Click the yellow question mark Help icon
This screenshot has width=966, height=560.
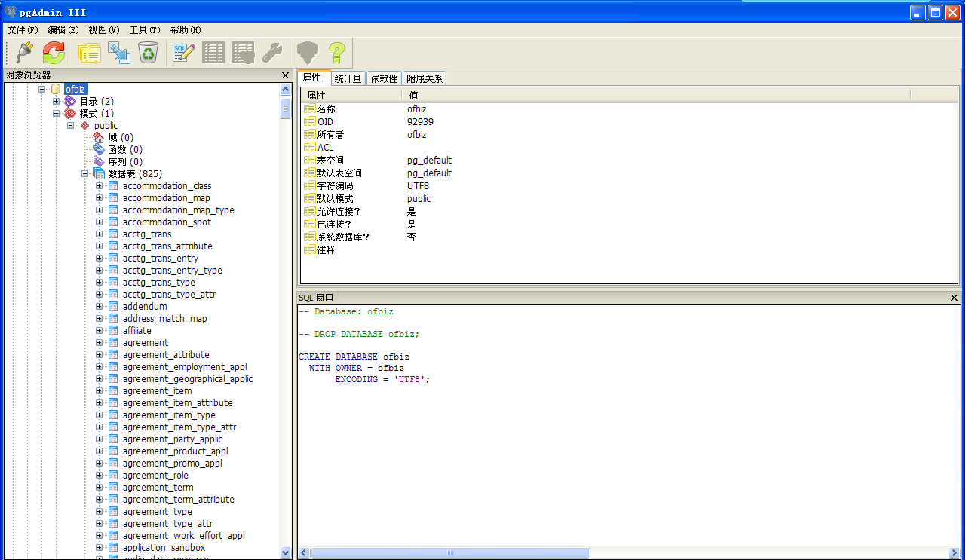tap(336, 53)
